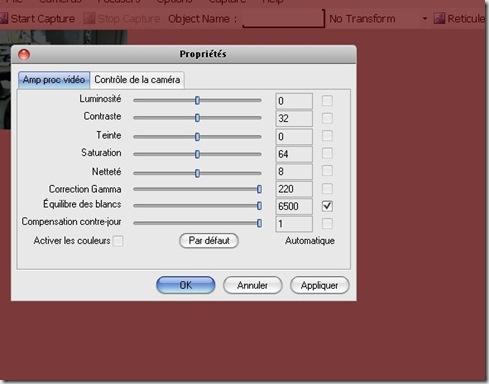Viewport: 489px width, 384px height.
Task: Click the Luminosité slider handle
Action: point(197,100)
